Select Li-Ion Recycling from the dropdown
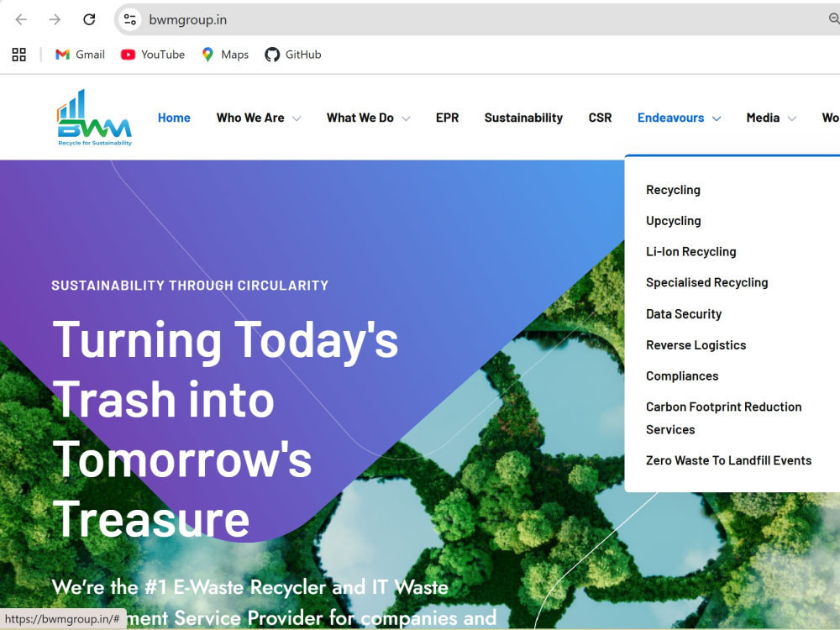Screen dimensions: 840x630 tap(691, 252)
